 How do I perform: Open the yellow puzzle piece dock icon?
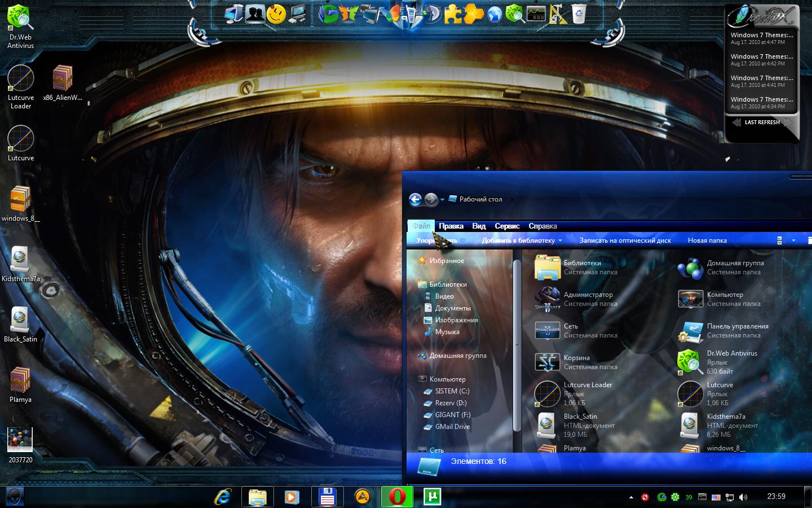[x=452, y=14]
